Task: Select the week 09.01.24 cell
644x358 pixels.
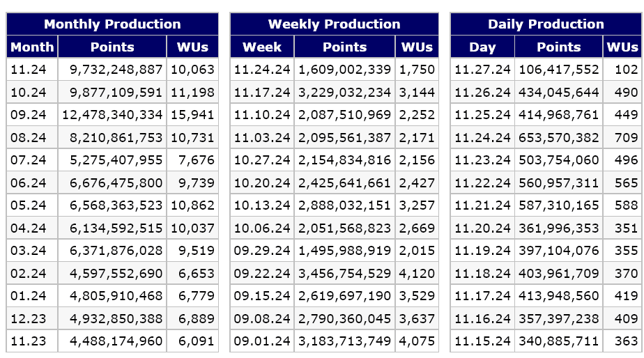Action: pos(261,341)
